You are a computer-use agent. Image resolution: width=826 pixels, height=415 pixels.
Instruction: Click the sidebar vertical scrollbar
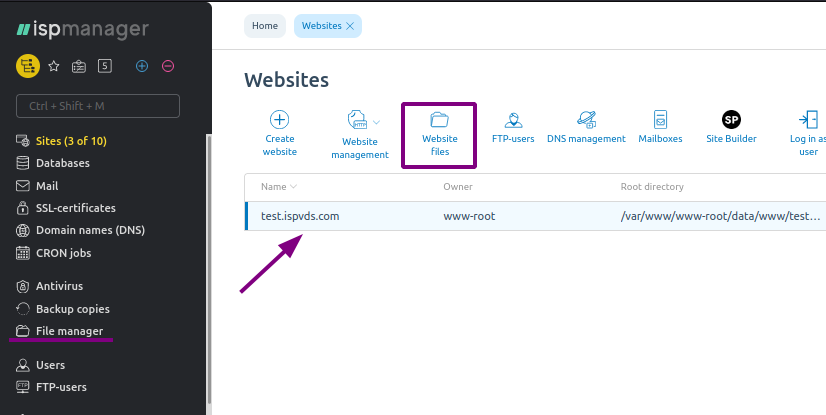[208, 268]
